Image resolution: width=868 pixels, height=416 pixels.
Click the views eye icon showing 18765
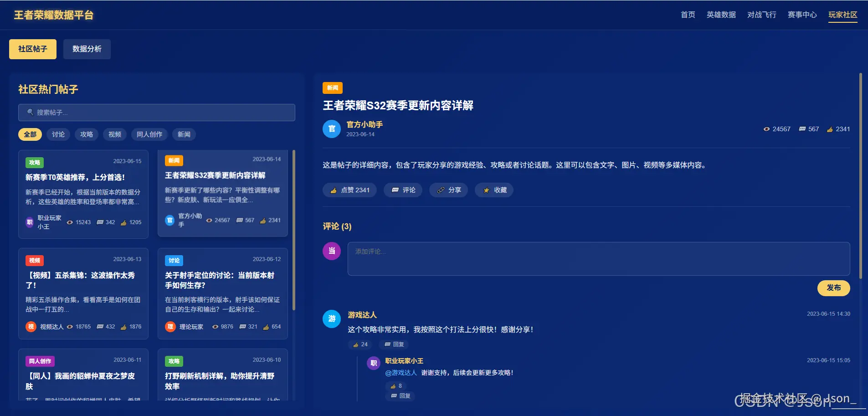pos(70,327)
